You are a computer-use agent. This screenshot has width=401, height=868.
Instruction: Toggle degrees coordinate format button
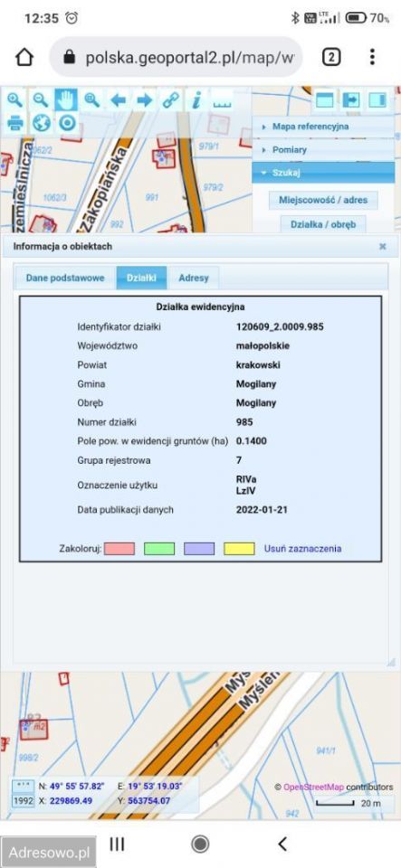tap(23, 786)
